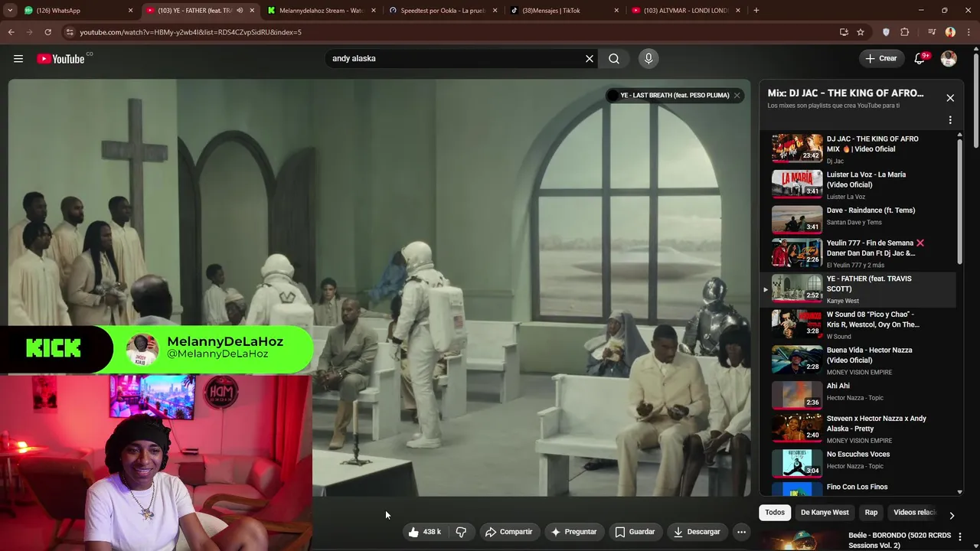Clear the search box text

click(590, 58)
